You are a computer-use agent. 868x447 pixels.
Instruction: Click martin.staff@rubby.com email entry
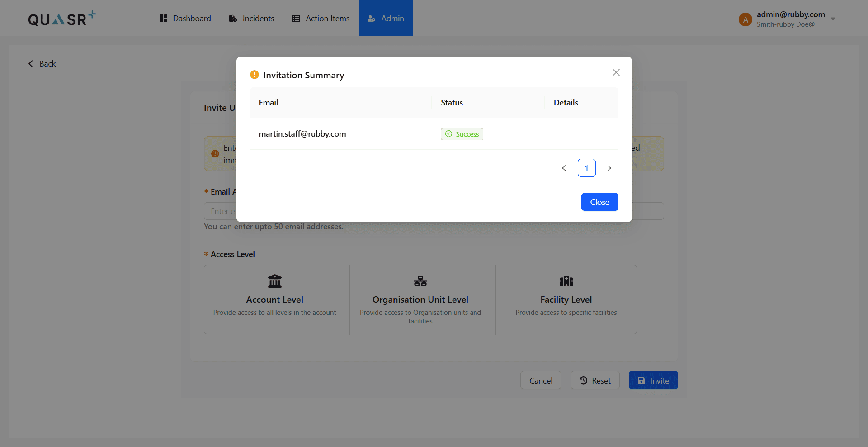pyautogui.click(x=302, y=134)
